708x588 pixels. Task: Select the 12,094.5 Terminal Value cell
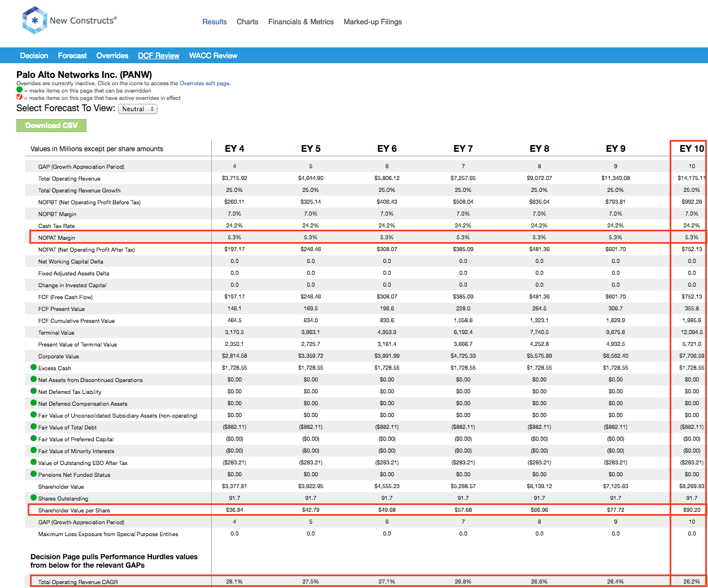692,332
